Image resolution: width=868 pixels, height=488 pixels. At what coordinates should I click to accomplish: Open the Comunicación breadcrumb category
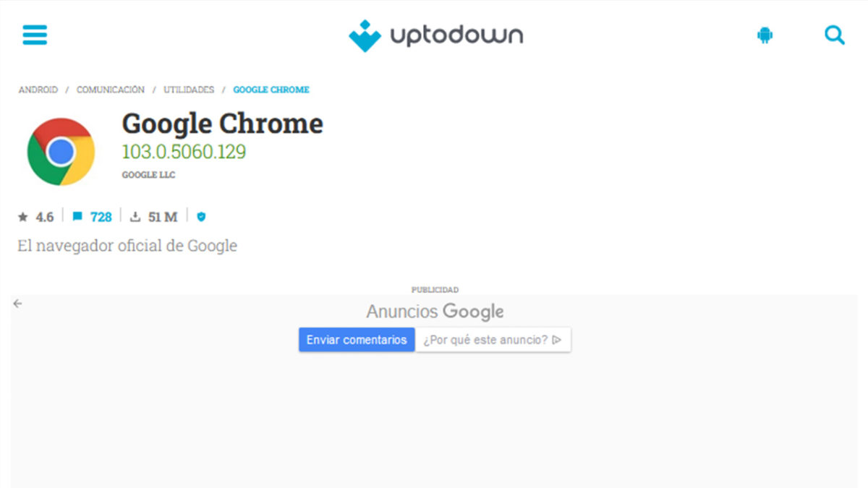(x=111, y=90)
